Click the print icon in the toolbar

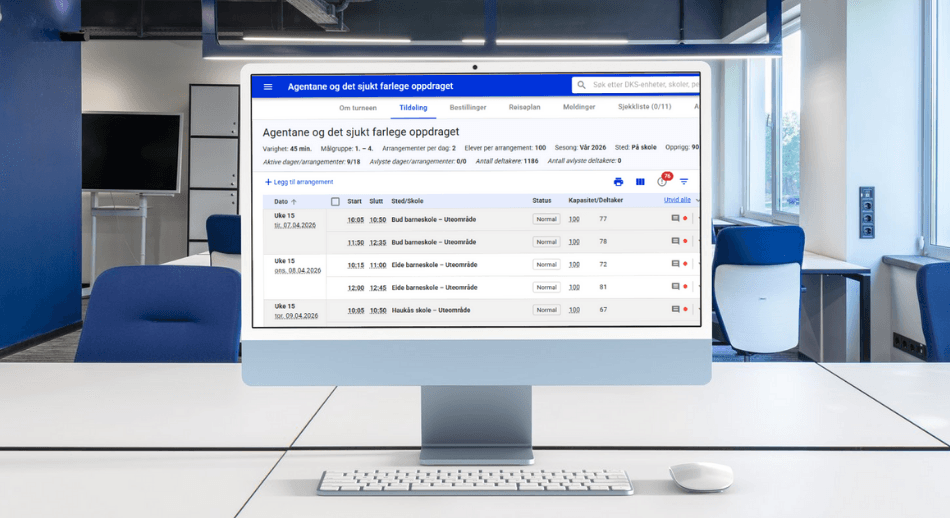(x=618, y=182)
